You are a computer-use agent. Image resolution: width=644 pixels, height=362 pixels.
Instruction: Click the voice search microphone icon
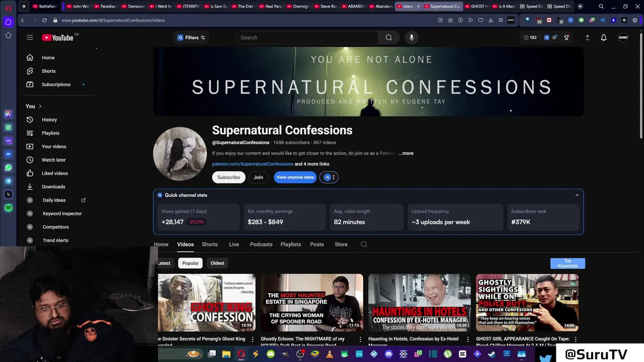pyautogui.click(x=412, y=37)
